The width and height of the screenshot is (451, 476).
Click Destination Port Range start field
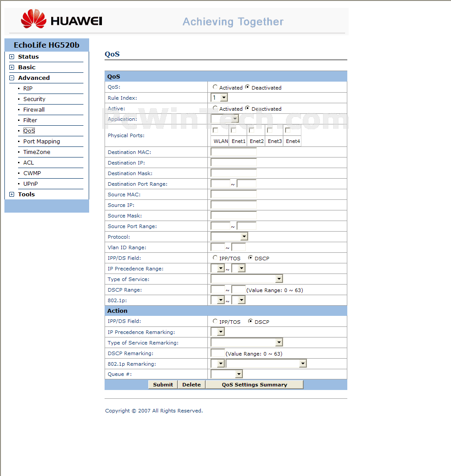221,184
